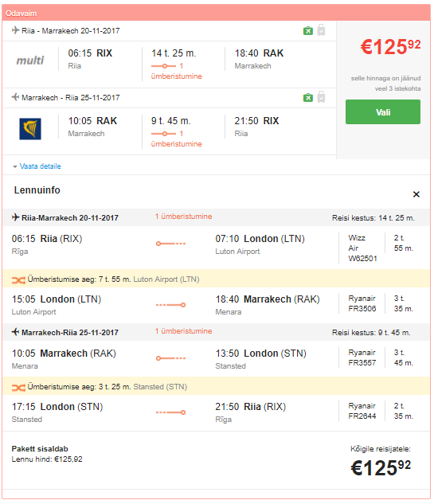Select this flight with Vali button
The image size is (434, 504).
coord(383,111)
